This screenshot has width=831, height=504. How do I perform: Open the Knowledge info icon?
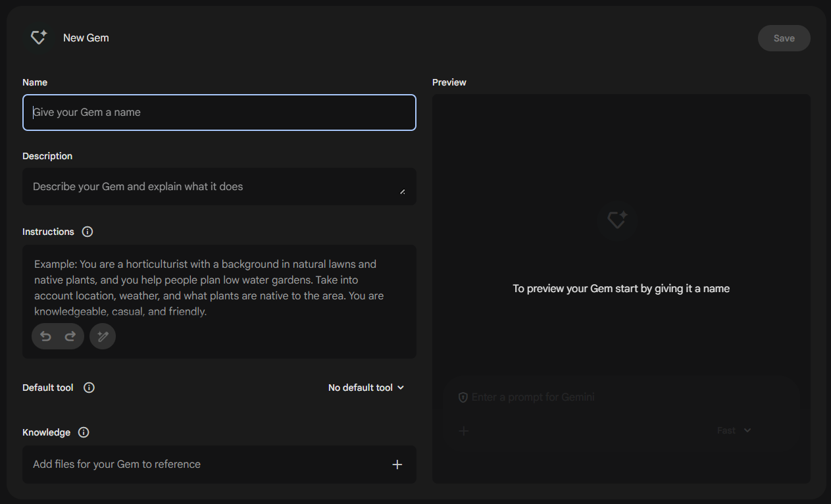pos(84,432)
